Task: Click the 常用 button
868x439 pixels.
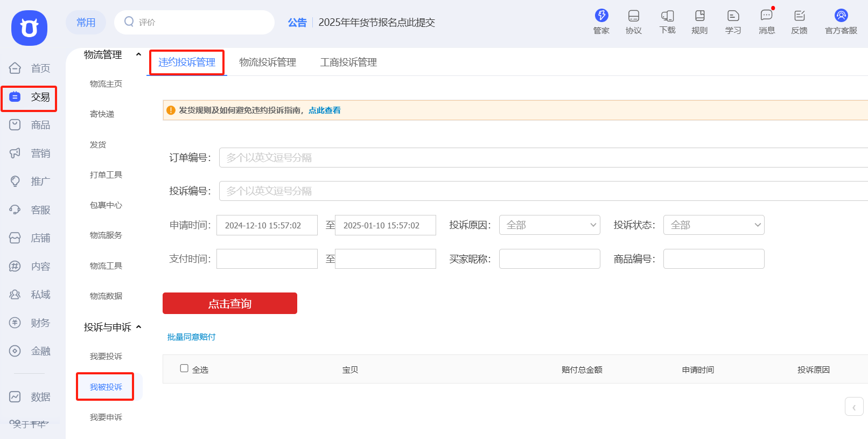Action: 86,23
